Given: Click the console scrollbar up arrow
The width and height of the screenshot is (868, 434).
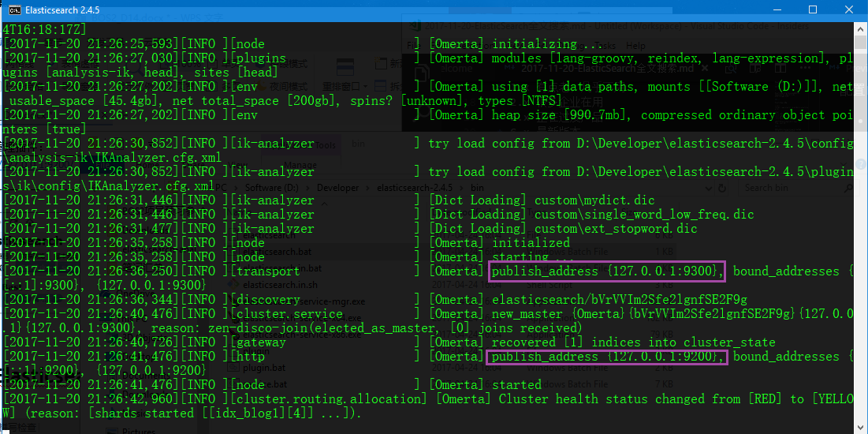Looking at the screenshot, I should (x=861, y=28).
